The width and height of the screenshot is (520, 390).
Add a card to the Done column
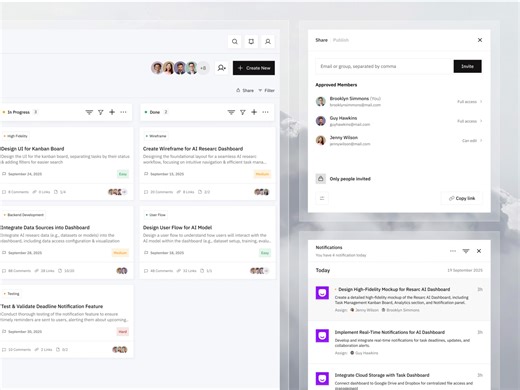[254, 112]
